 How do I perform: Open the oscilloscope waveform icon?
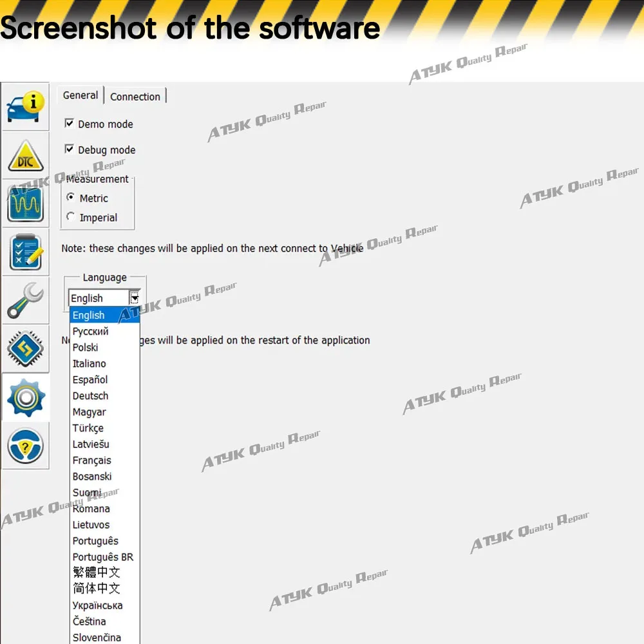point(26,204)
